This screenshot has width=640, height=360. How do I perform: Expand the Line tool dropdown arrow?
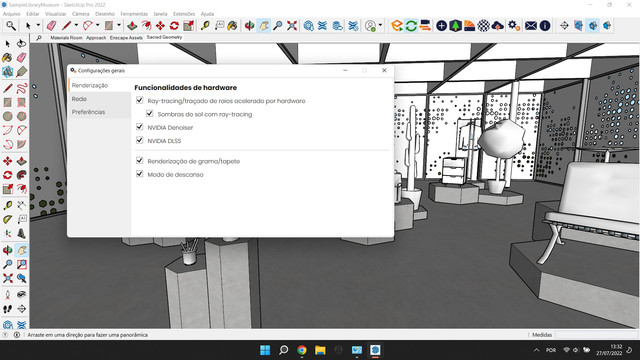click(76, 25)
